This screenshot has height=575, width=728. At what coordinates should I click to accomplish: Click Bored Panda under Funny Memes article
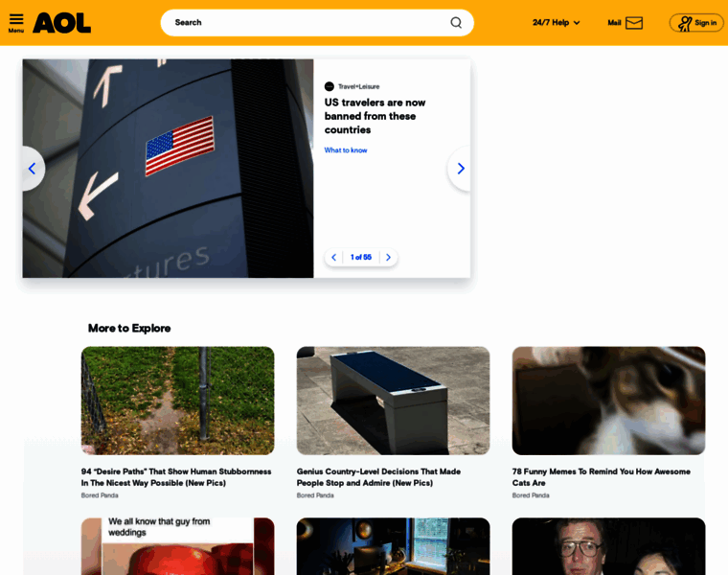[x=531, y=495]
